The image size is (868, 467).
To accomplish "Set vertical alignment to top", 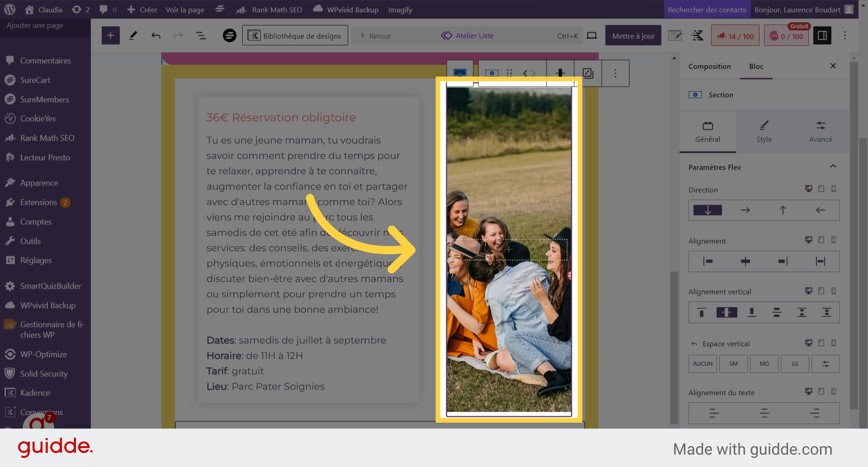I will tap(702, 312).
